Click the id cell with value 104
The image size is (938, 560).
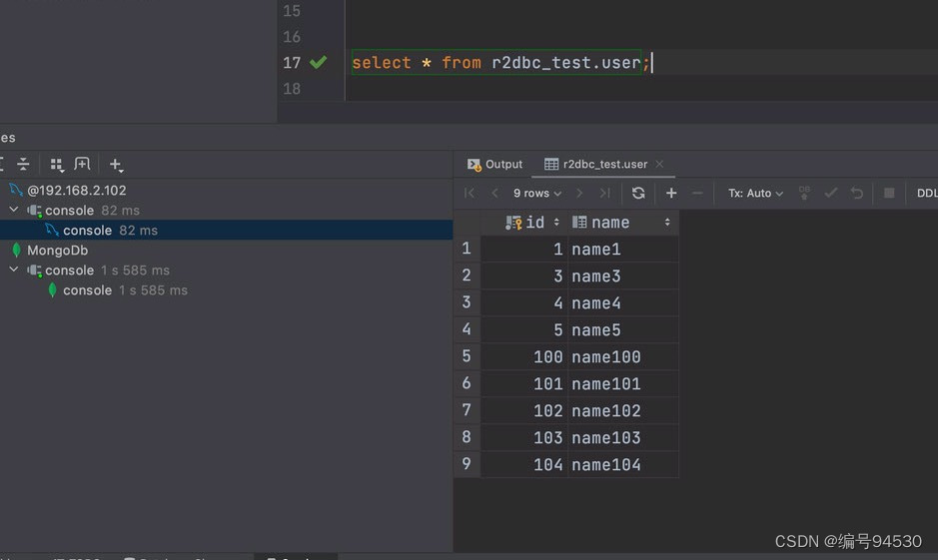[524, 464]
